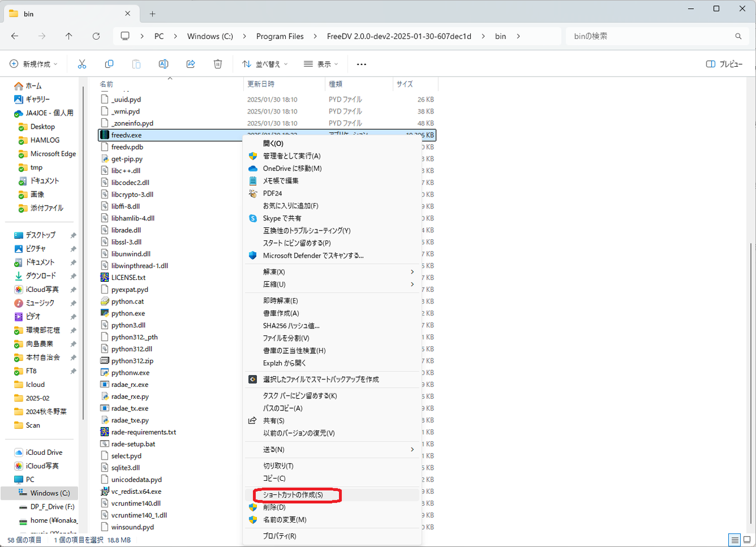Toggle the プレビュー pane button
Screen dimensions: 756x547
pos(724,64)
